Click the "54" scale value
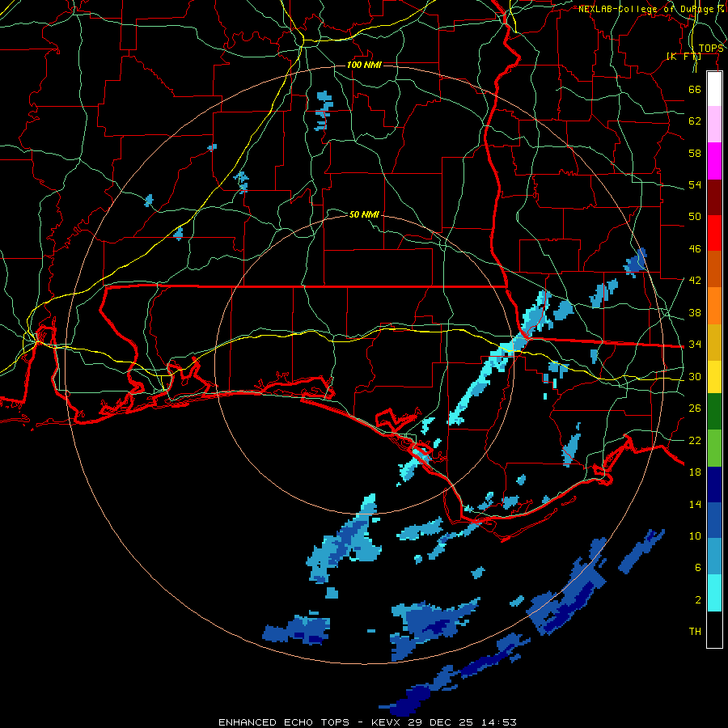Image resolution: width=728 pixels, height=728 pixels. (695, 184)
